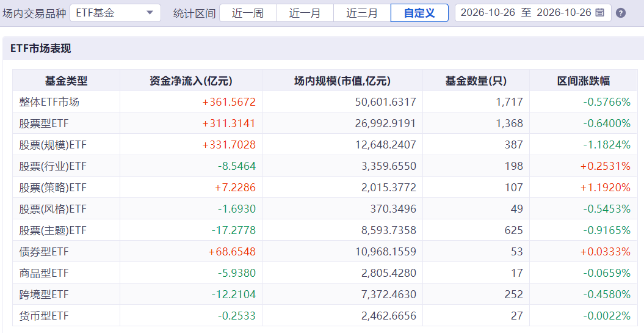Click market size value 7,372.4630
This screenshot has width=644, height=333.
click(389, 295)
